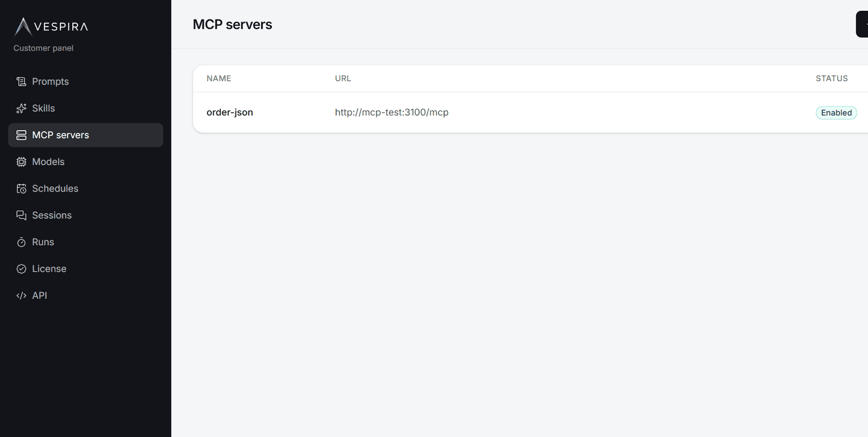The width and height of the screenshot is (868, 437).
Task: Click the Models chip icon
Action: point(21,162)
